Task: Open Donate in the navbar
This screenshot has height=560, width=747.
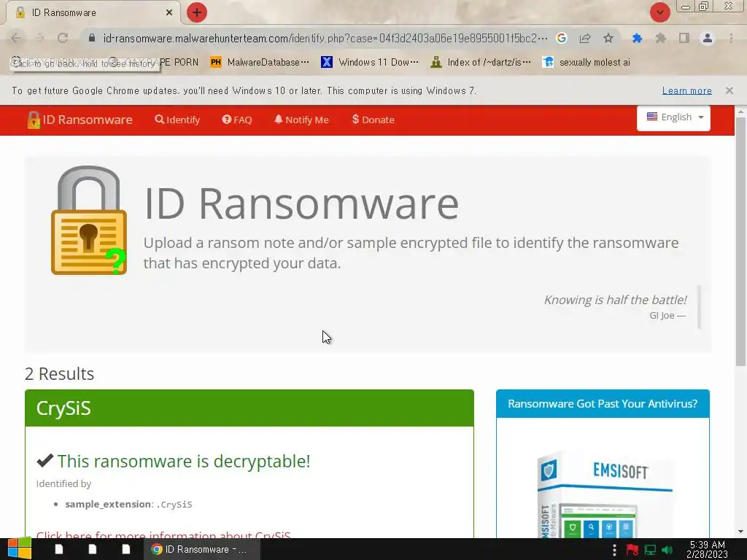Action: point(373,120)
